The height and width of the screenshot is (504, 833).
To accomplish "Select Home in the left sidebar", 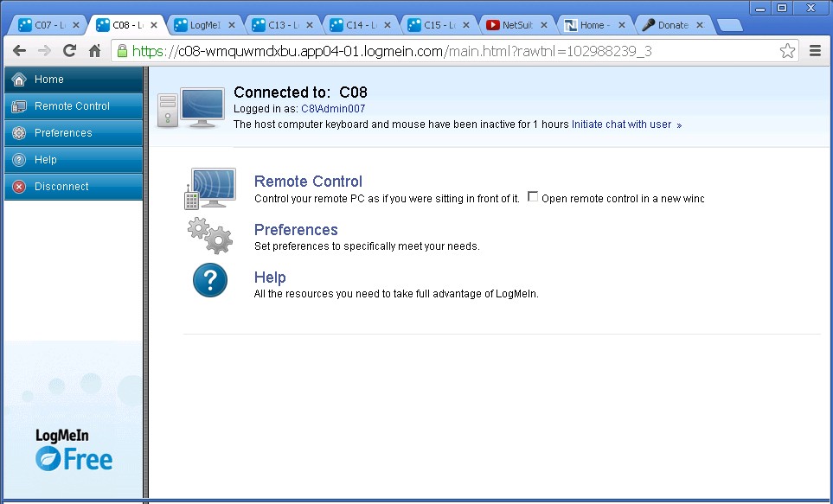I will click(74, 80).
